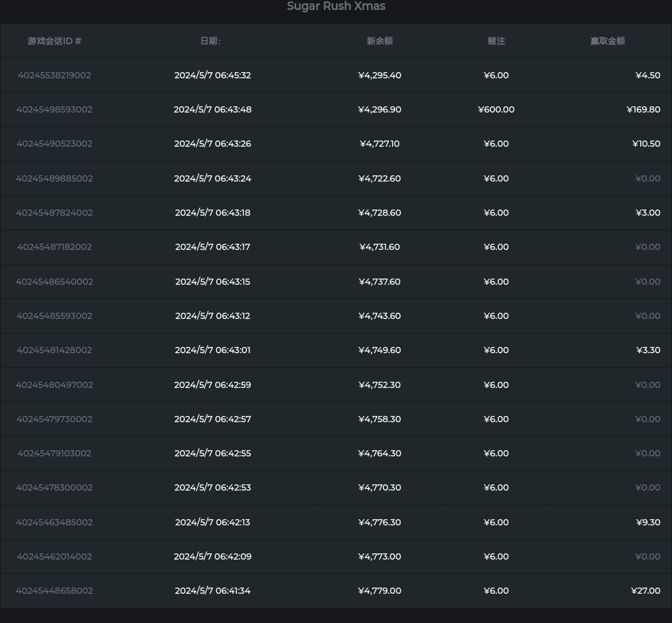Image resolution: width=672 pixels, height=623 pixels.
Task: Click the balance ¥4,770.30
Action: 380,487
